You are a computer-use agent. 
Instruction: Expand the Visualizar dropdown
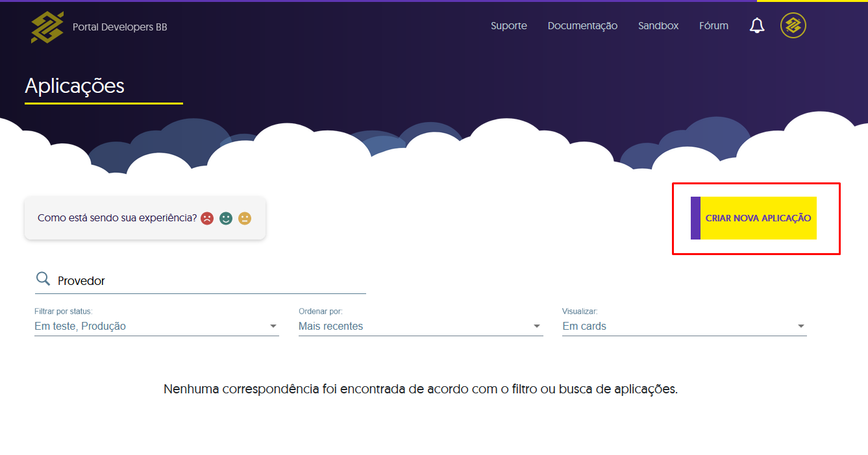684,326
